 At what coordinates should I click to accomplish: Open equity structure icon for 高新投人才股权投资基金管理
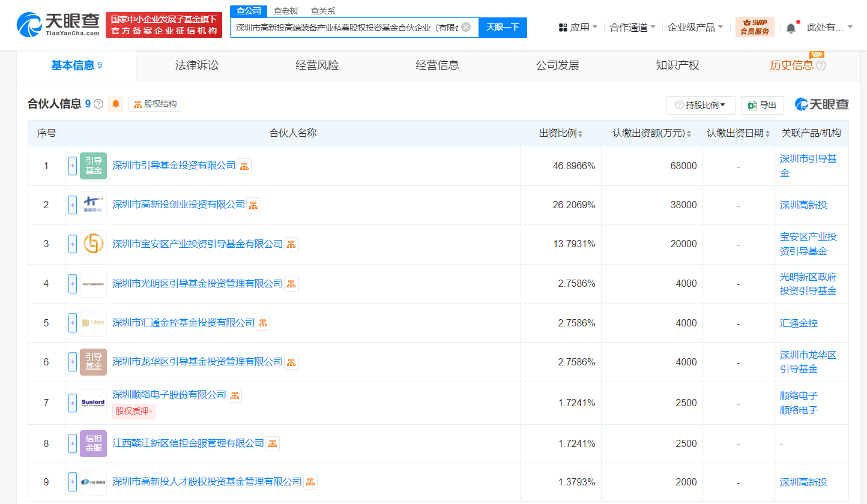310,482
